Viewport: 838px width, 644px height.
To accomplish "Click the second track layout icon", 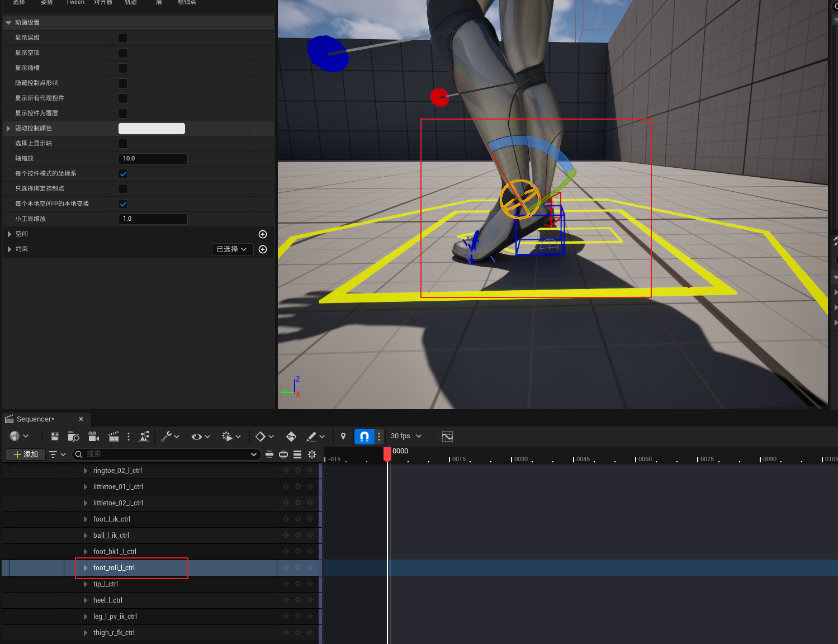I will tap(283, 454).
